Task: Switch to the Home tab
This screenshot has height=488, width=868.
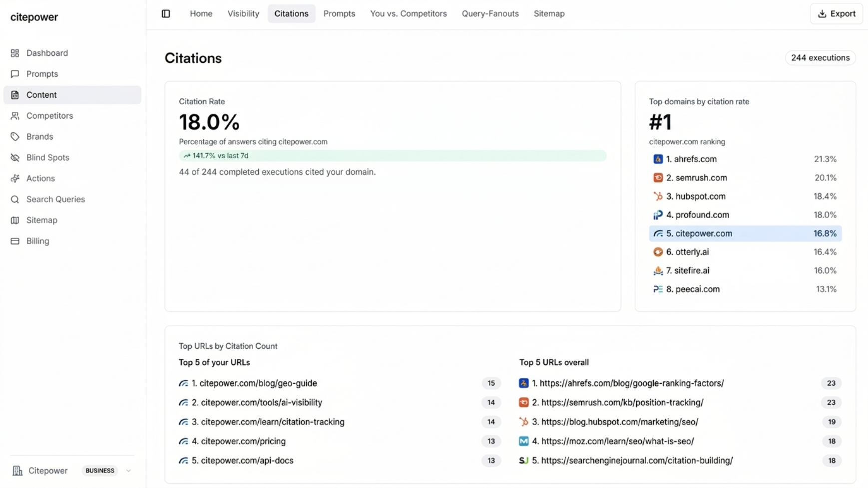Action: point(201,13)
